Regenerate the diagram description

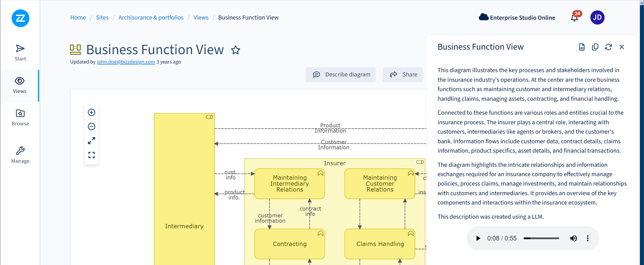[609, 47]
